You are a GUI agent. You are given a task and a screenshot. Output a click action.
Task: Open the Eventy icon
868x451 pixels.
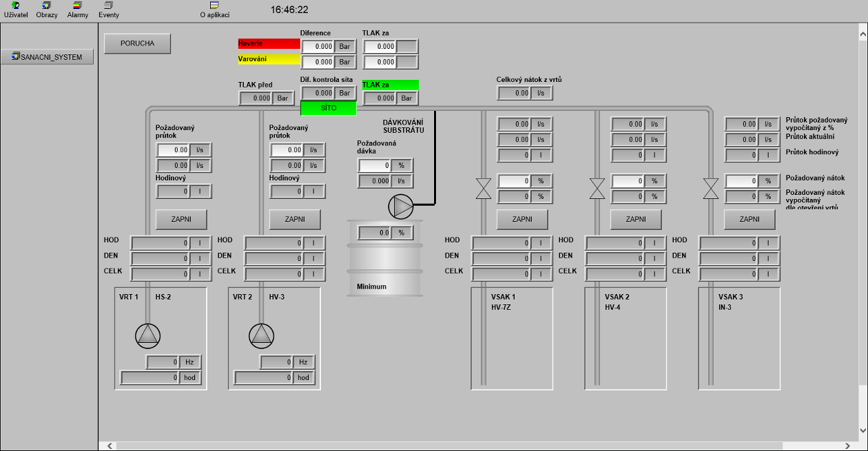pos(109,10)
